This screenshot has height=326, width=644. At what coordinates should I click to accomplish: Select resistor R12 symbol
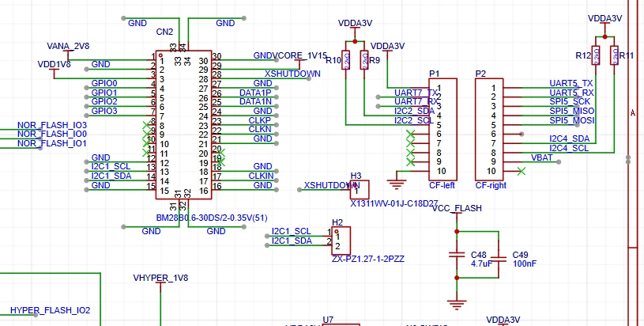point(596,55)
